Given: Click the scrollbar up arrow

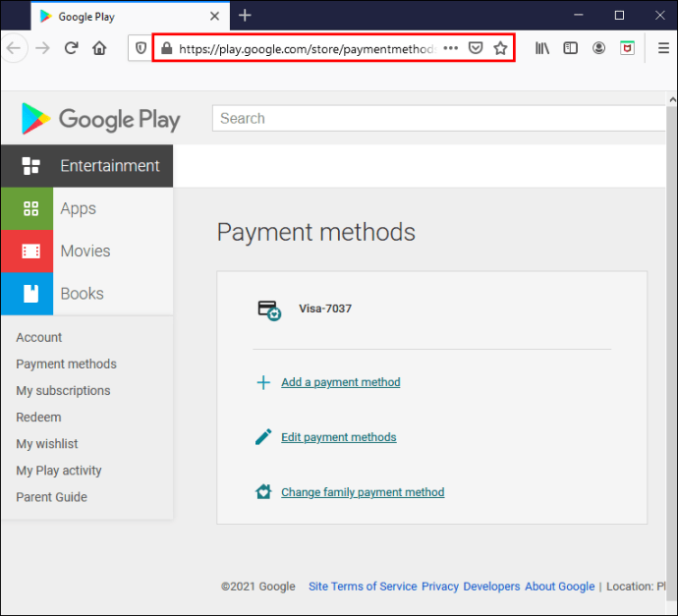Looking at the screenshot, I should pos(672,100).
